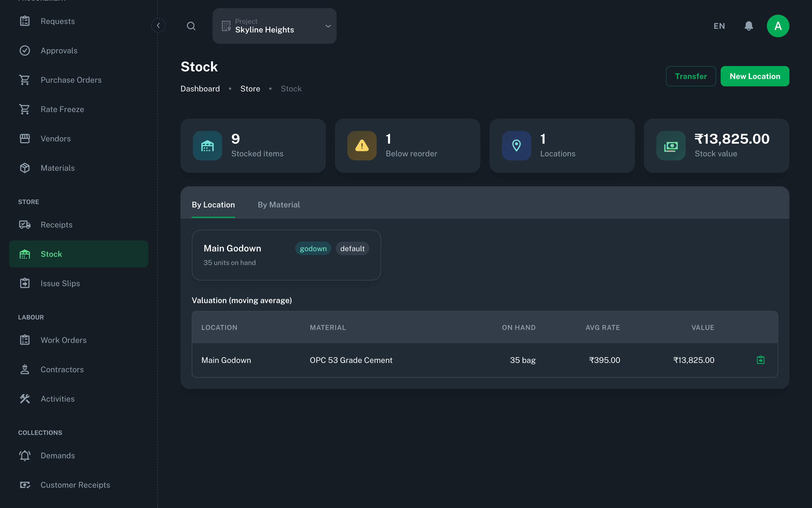812x508 pixels.
Task: Switch language using the EN selector
Action: tap(719, 26)
